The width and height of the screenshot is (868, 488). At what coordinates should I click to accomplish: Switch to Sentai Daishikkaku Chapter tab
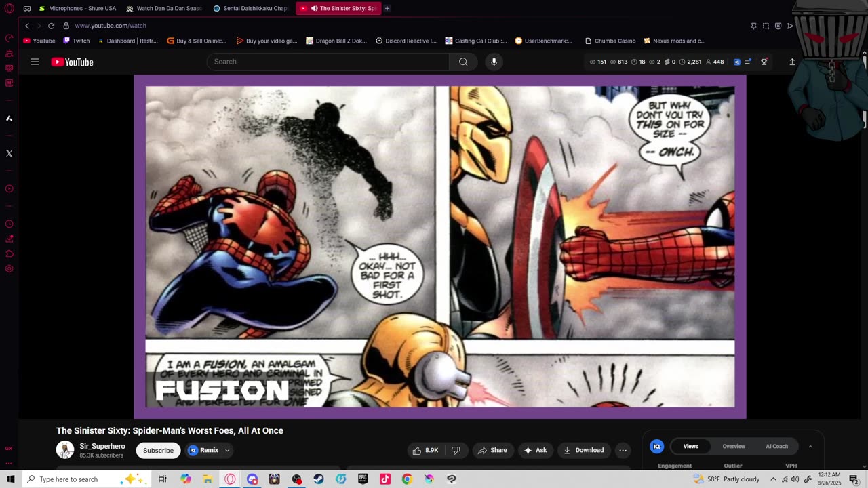click(x=251, y=8)
